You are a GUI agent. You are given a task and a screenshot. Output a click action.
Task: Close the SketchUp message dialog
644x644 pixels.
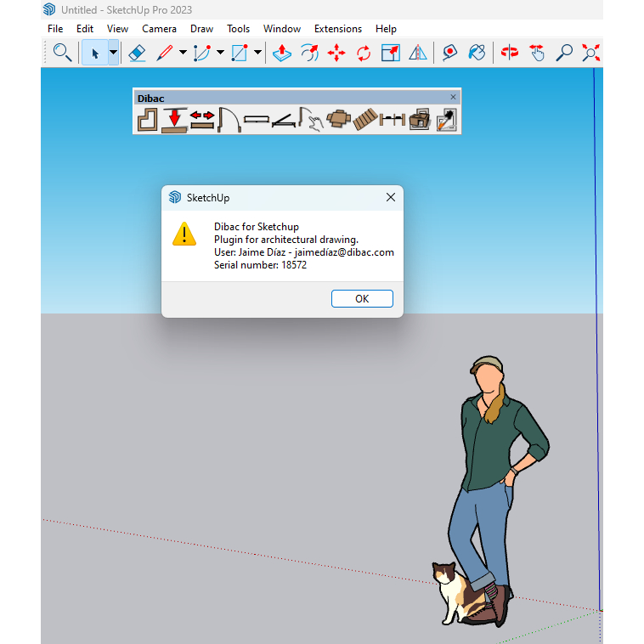391,197
